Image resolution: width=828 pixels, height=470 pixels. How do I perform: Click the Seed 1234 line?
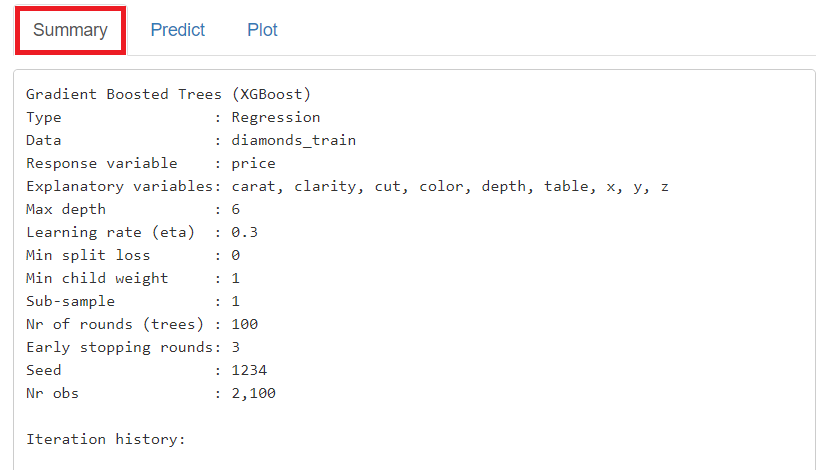pyautogui.click(x=146, y=370)
